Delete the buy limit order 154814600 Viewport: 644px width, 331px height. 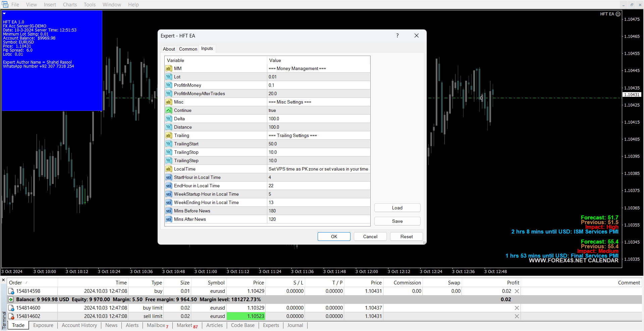tap(517, 308)
